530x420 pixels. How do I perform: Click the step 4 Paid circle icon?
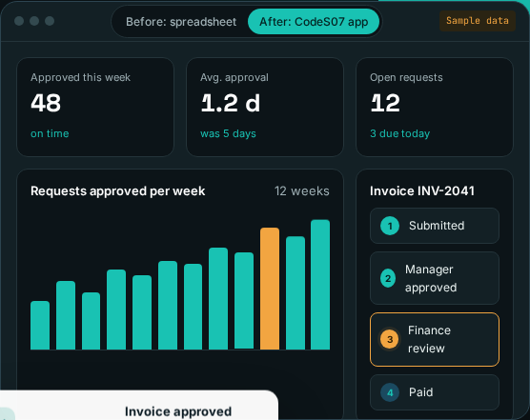(x=390, y=392)
